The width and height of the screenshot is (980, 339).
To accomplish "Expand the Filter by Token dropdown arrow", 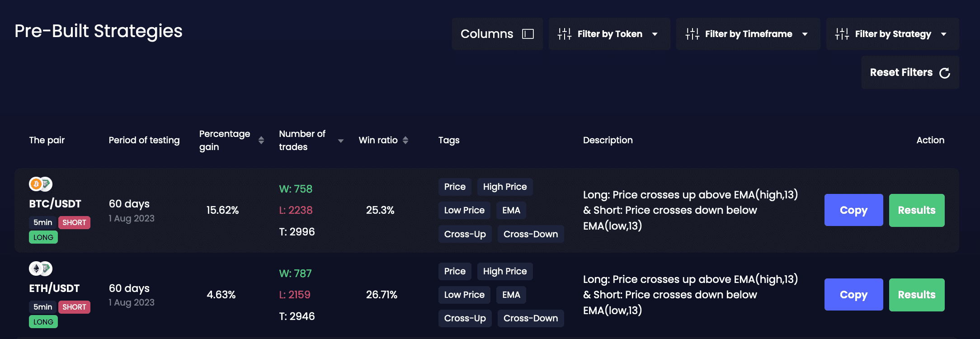I will [x=655, y=34].
